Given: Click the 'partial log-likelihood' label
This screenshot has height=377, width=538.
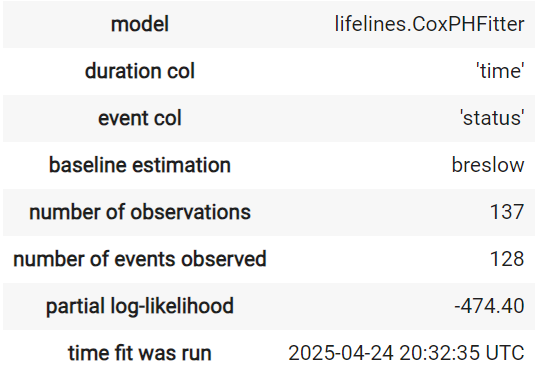Looking at the screenshot, I should tap(140, 306).
